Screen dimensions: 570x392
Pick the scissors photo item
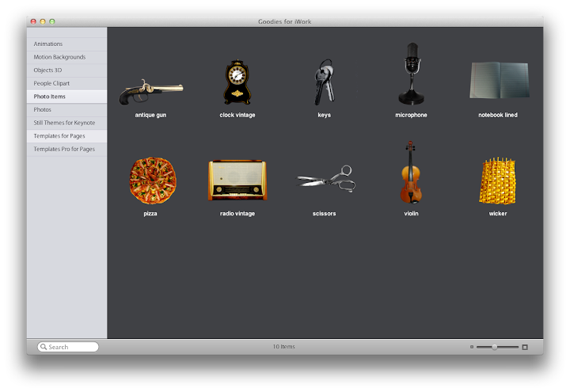325,178
